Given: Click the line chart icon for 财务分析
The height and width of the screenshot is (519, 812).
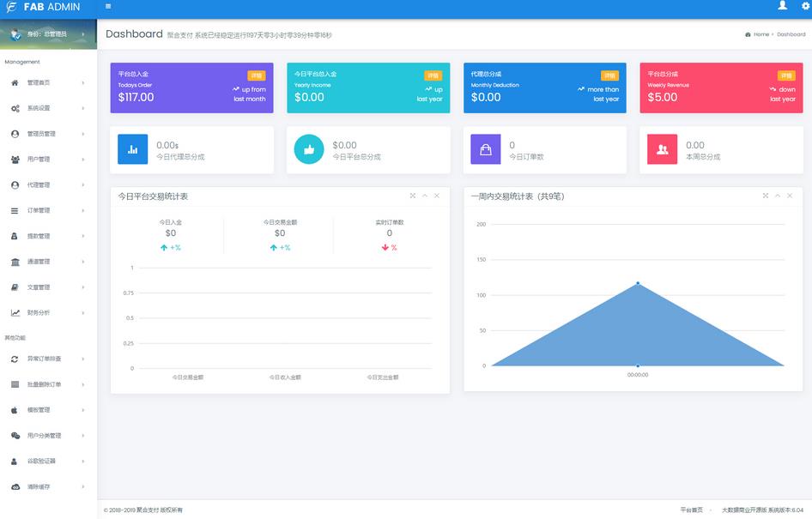Looking at the screenshot, I should tap(15, 312).
